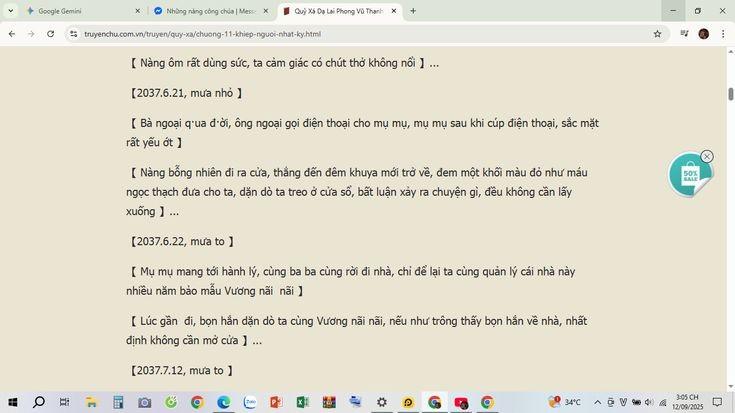
Task: Dismiss the 50% sale floating ad
Action: [x=707, y=156]
